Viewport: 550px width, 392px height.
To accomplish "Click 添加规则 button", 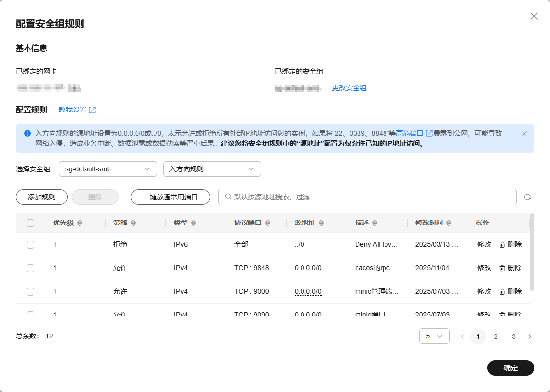I will [x=42, y=197].
